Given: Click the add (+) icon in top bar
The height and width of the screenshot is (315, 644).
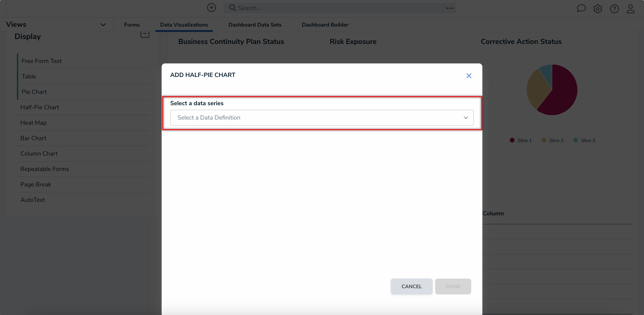Looking at the screenshot, I should click(x=211, y=8).
